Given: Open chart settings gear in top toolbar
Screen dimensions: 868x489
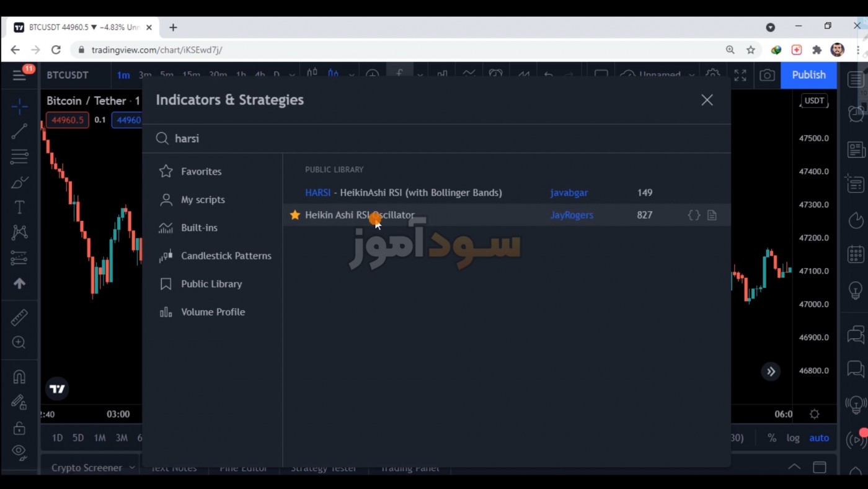Looking at the screenshot, I should point(712,75).
